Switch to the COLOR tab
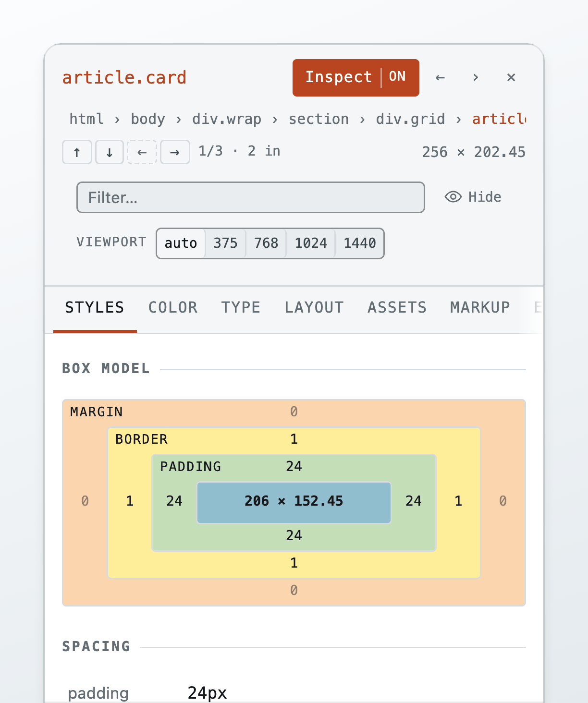 (x=173, y=307)
